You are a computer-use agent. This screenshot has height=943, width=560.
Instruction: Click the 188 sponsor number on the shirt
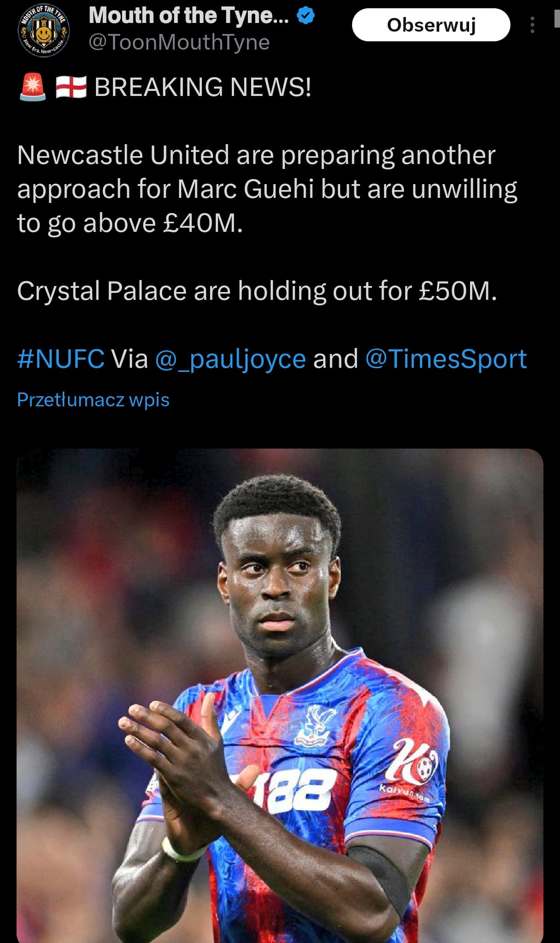[x=298, y=791]
